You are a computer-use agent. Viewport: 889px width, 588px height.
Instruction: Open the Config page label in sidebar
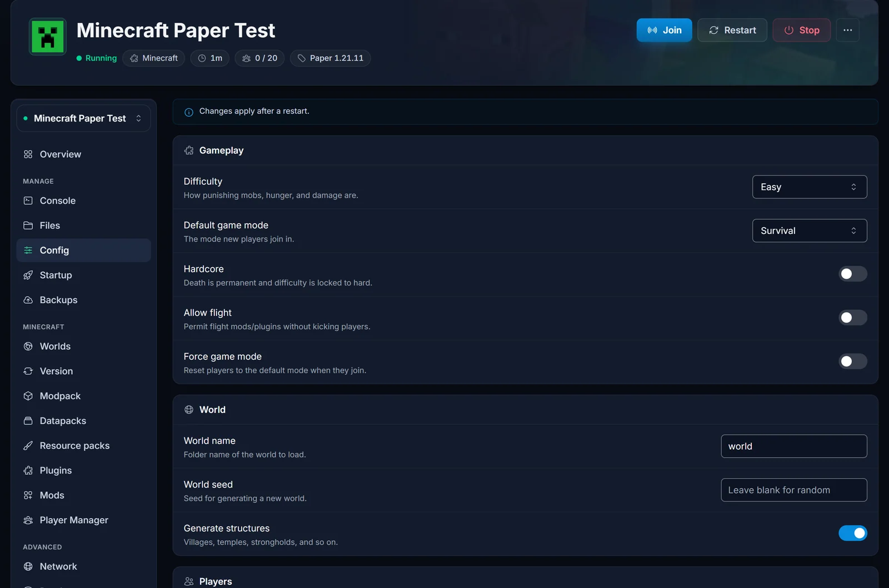click(54, 250)
